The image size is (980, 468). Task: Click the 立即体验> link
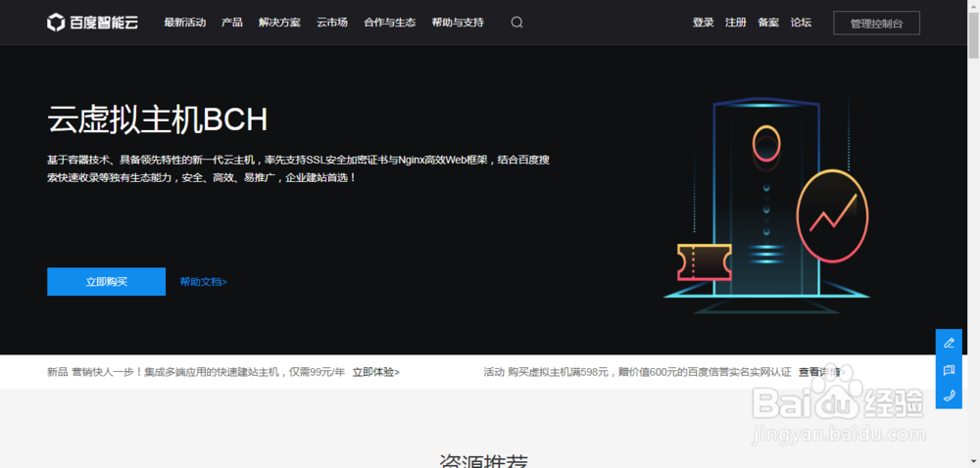click(x=375, y=372)
